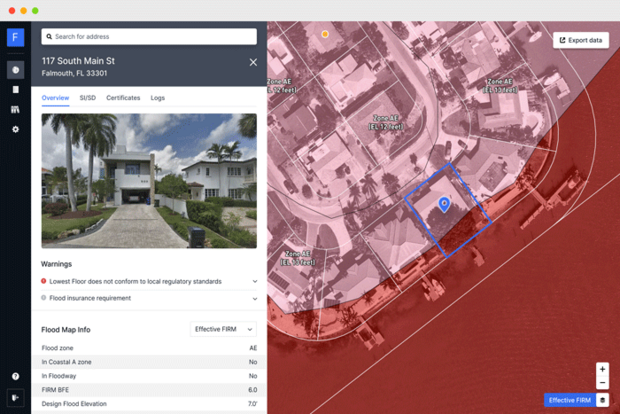
Task: Click the property street view photo
Action: coord(149,181)
